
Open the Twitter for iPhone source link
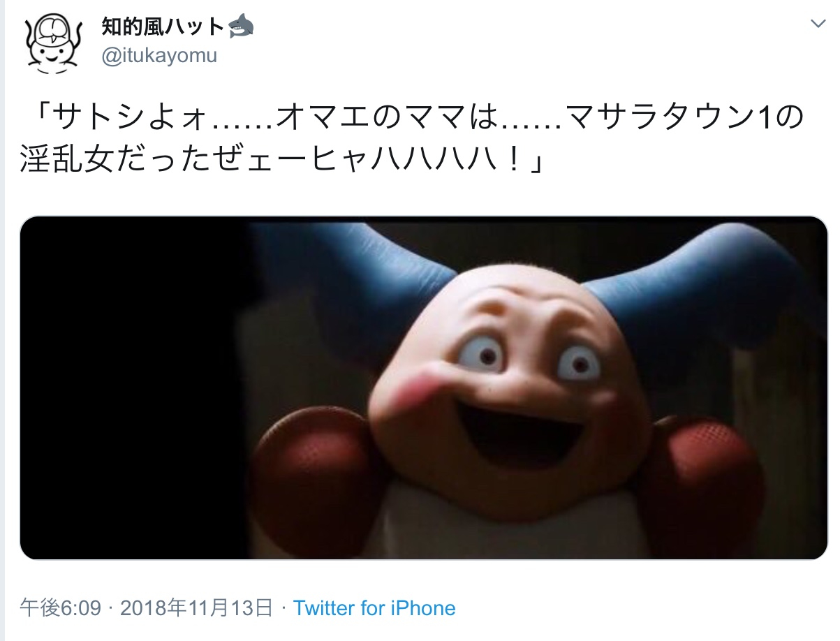coord(374,607)
